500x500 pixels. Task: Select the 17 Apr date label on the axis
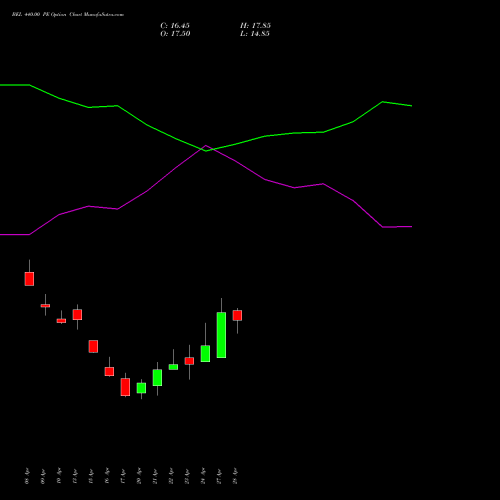tap(123, 476)
